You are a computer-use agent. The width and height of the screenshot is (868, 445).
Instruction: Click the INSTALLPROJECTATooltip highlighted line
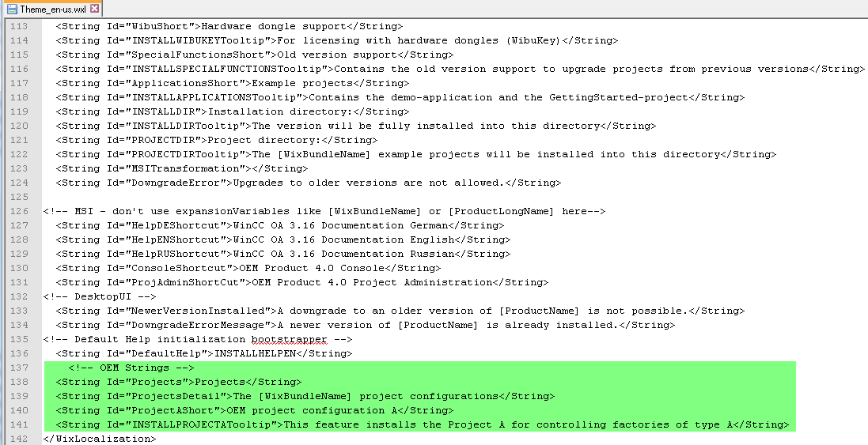[x=423, y=424]
